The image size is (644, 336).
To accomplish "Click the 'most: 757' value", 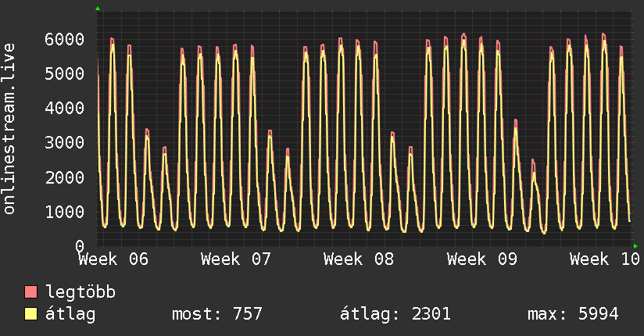I will [x=216, y=314].
